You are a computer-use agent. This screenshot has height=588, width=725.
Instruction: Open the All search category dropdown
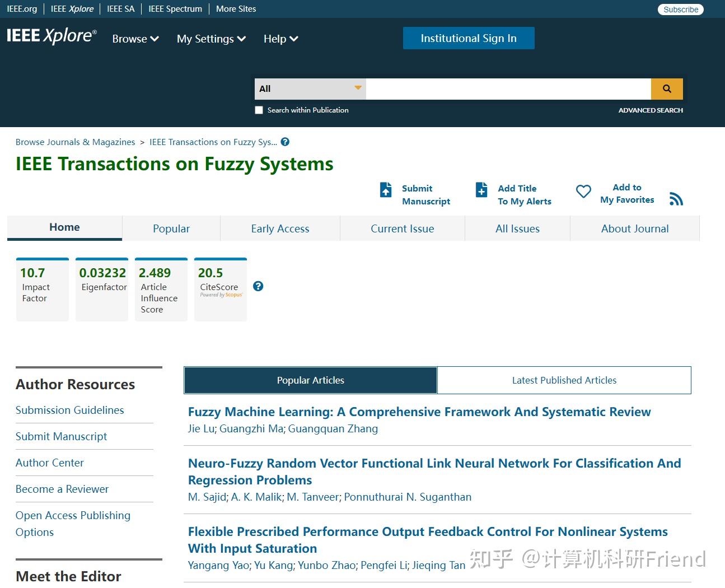[x=310, y=88]
